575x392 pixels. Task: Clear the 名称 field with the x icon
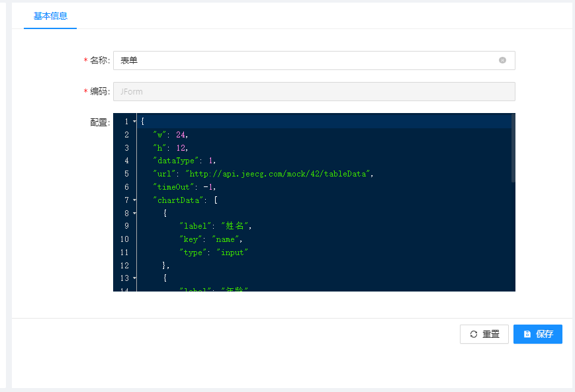502,60
